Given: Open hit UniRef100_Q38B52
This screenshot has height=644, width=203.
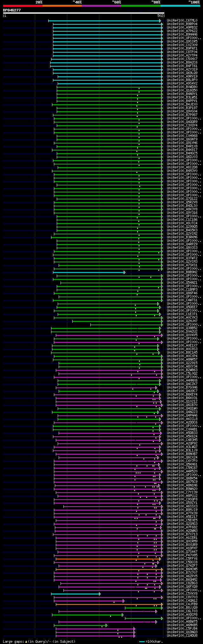Looking at the screenshot, I should [182, 328].
